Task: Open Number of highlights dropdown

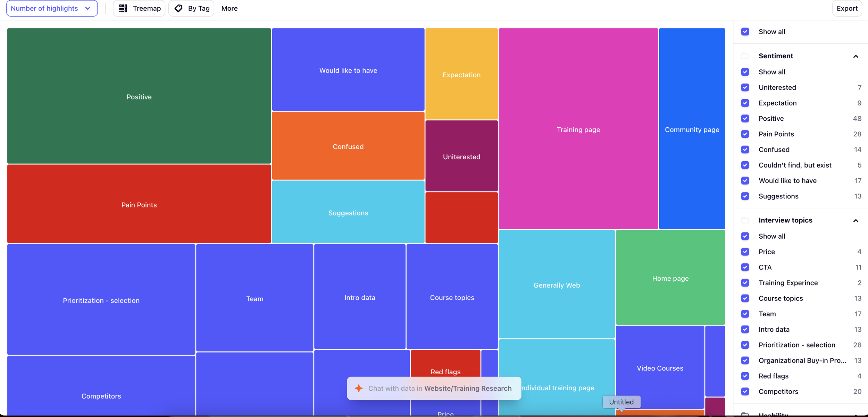Action: [52, 8]
